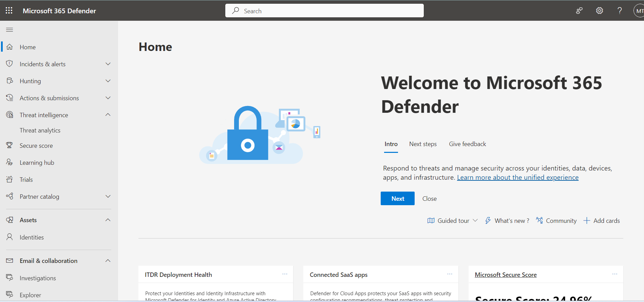Screen dimensions: 644x302
Task: Click Connected SaaS apps card title
Action: pyautogui.click(x=339, y=275)
